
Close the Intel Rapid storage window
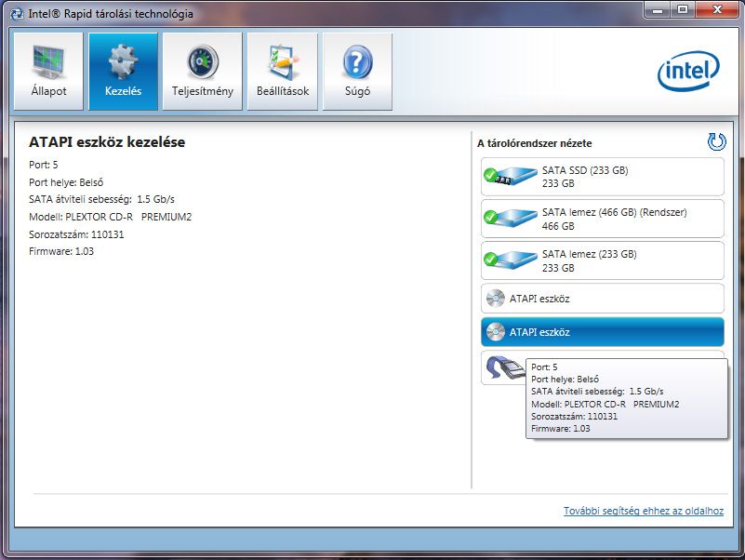coord(717,9)
